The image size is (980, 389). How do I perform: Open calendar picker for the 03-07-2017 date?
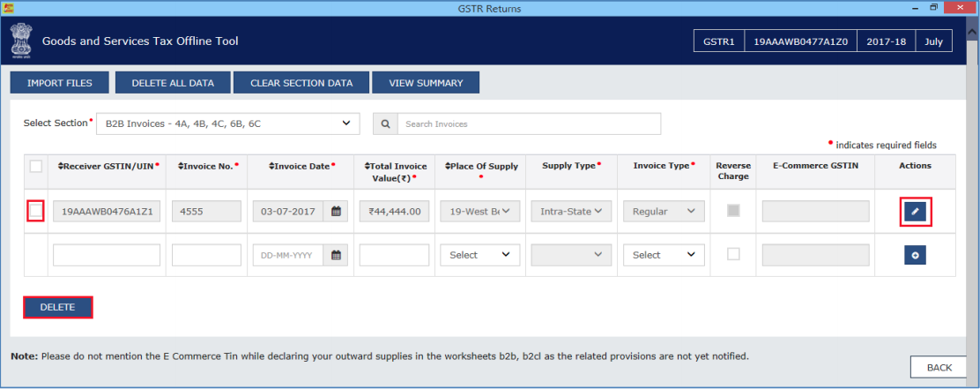click(x=336, y=212)
